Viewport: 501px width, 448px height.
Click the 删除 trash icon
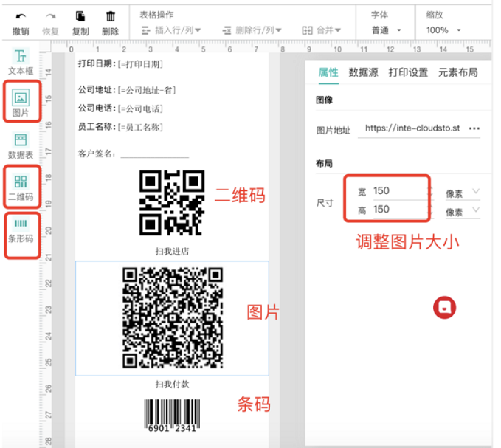111,16
